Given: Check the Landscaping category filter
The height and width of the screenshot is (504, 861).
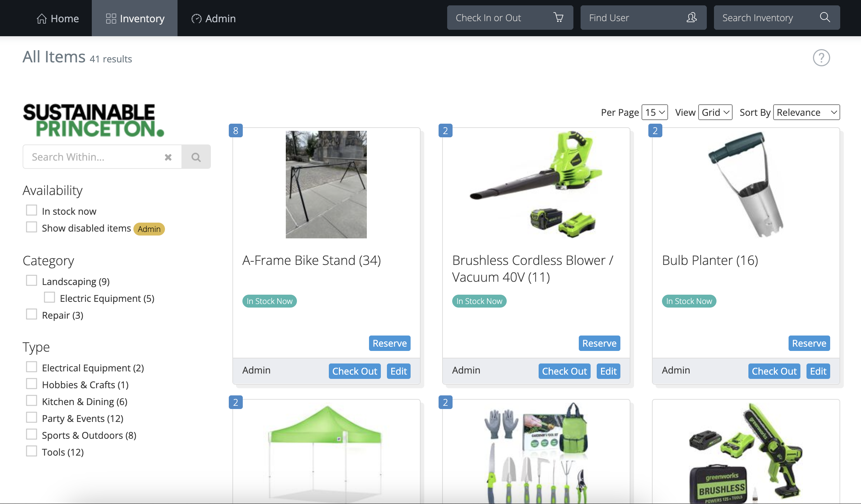Looking at the screenshot, I should (x=32, y=281).
